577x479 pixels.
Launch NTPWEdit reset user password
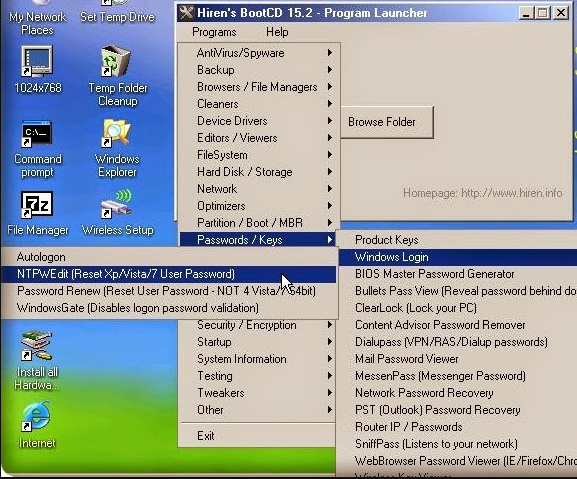[169, 274]
